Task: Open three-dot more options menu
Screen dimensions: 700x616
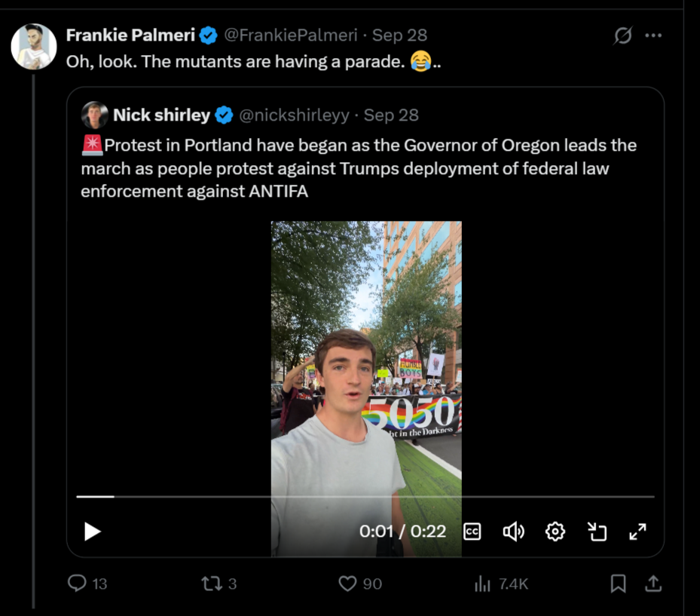Action: [653, 35]
